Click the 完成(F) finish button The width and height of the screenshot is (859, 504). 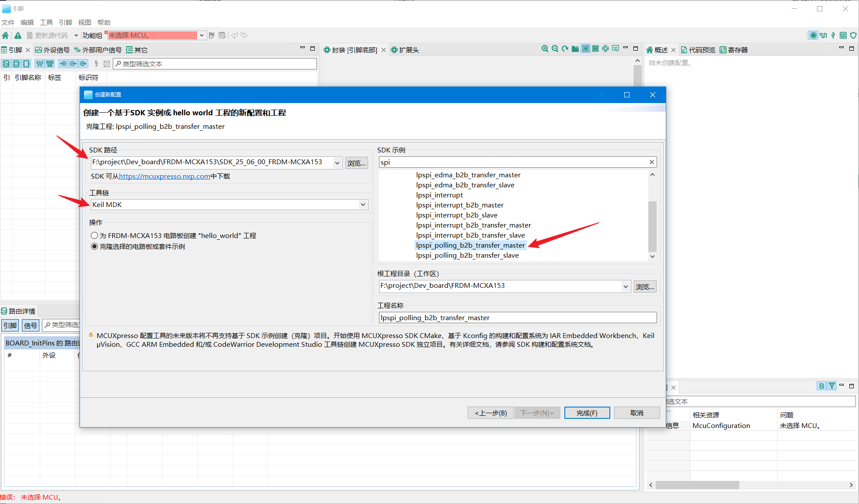tap(587, 413)
